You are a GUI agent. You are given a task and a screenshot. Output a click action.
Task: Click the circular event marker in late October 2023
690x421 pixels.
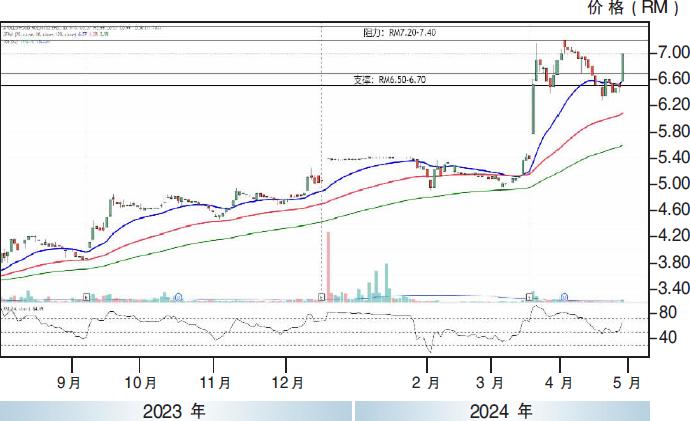coord(178,297)
